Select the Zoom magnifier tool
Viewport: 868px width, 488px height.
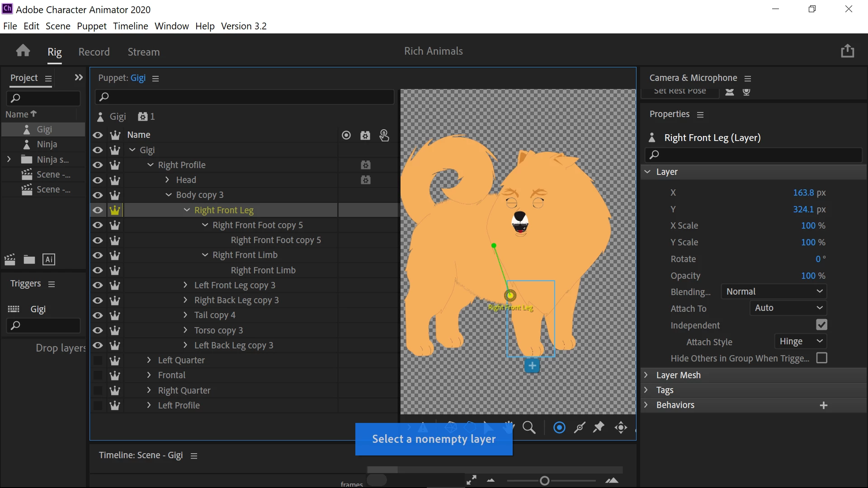coord(528,427)
